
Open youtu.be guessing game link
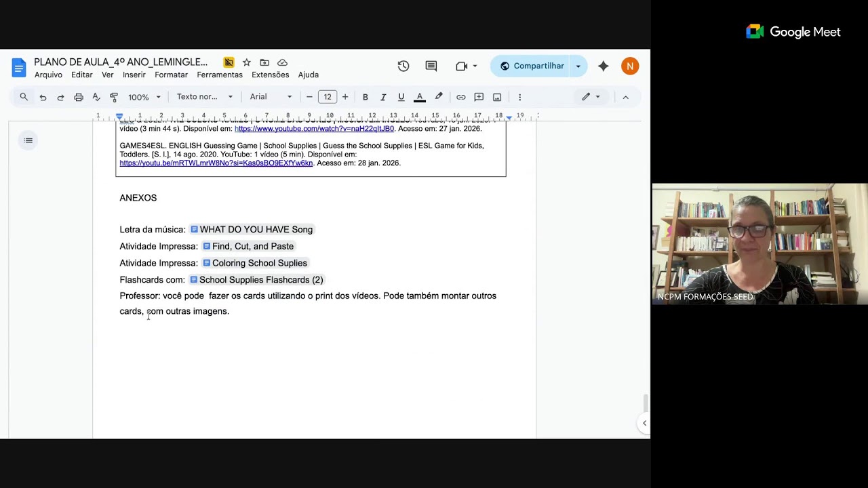pos(216,163)
